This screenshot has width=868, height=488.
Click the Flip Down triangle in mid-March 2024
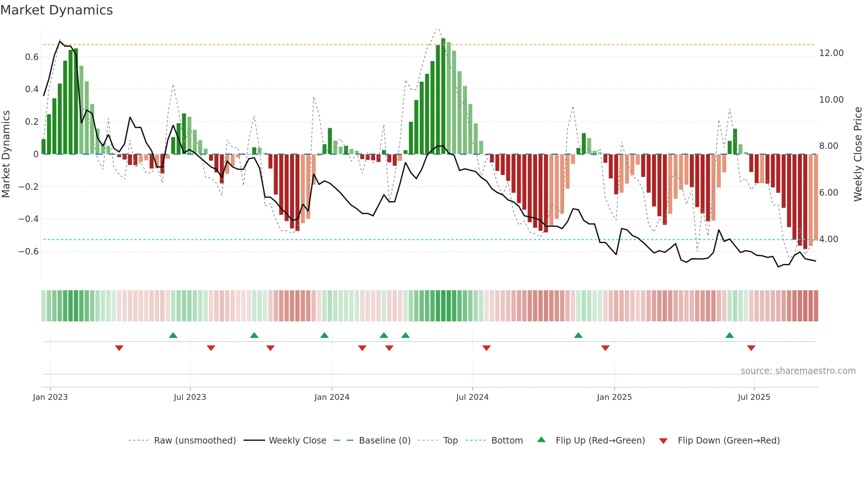389,348
